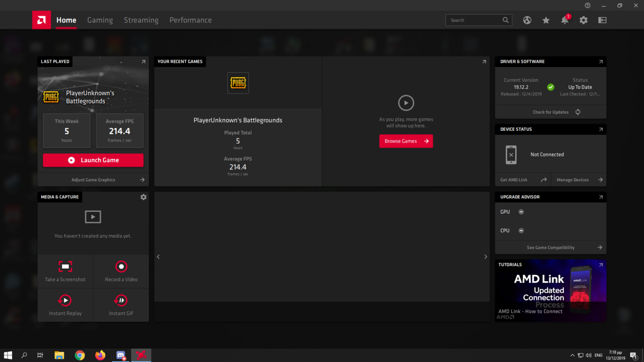Open notifications bell icon

[x=565, y=20]
